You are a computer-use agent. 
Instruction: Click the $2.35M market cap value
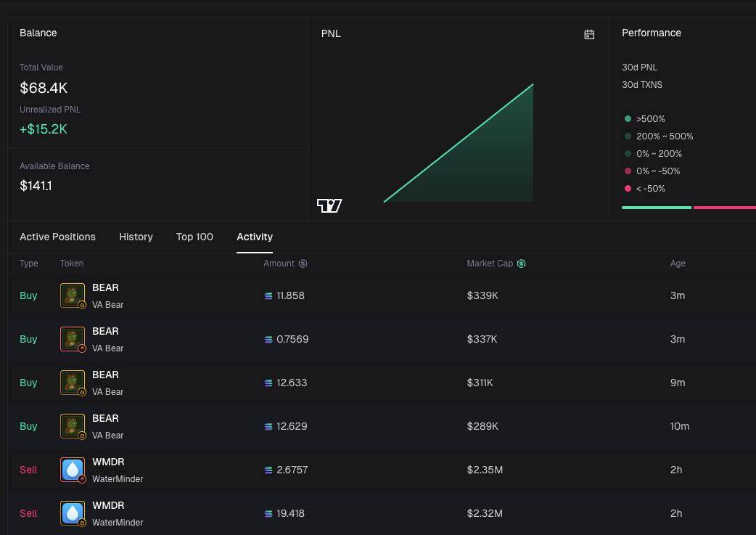point(485,470)
